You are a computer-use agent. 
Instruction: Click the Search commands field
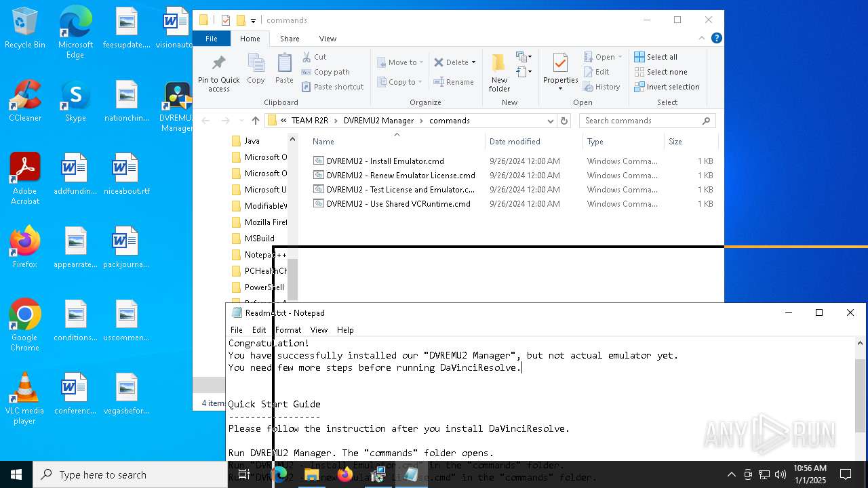pyautogui.click(x=648, y=121)
